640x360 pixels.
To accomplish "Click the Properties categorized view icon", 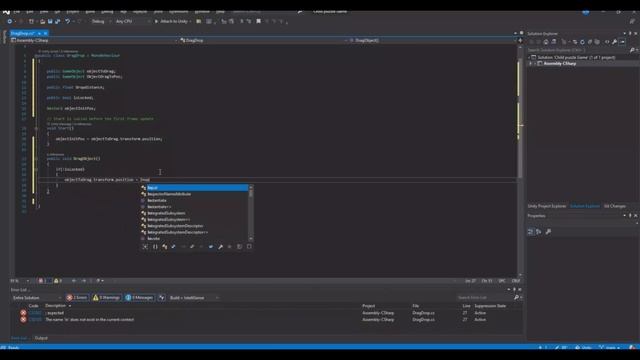I will [x=530, y=232].
